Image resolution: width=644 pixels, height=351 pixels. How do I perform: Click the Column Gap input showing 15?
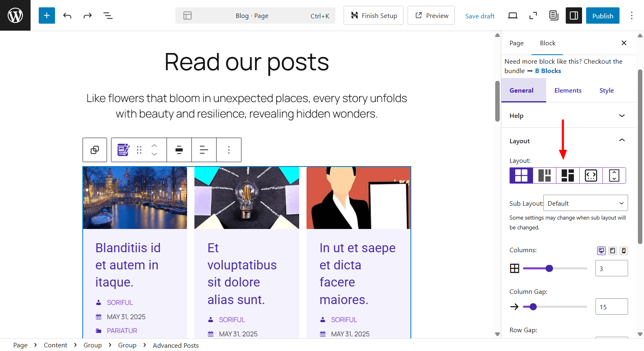tap(611, 307)
